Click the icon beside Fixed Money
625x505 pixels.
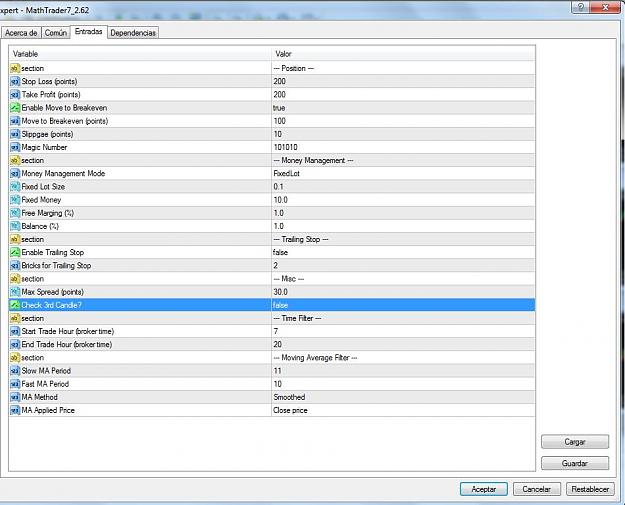(15, 200)
